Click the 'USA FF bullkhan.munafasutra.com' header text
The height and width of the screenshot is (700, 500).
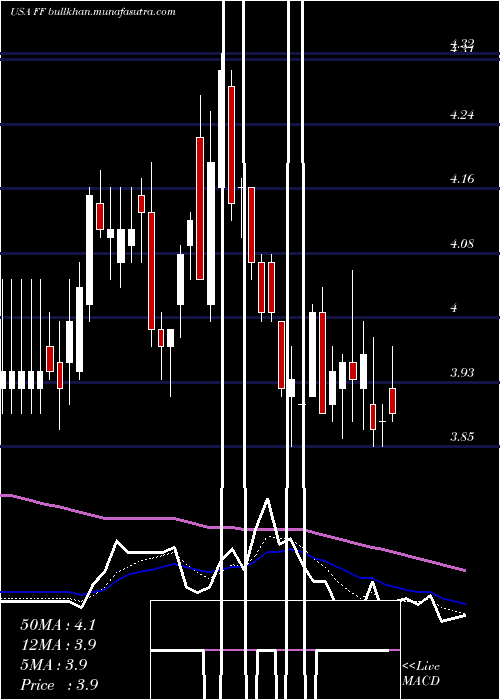click(x=93, y=12)
